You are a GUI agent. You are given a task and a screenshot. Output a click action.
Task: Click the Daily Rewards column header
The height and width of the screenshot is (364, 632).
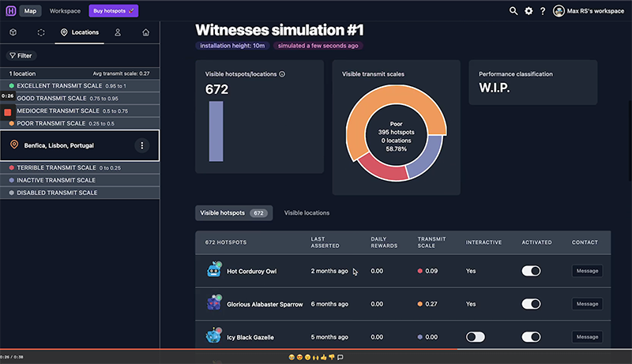(384, 242)
